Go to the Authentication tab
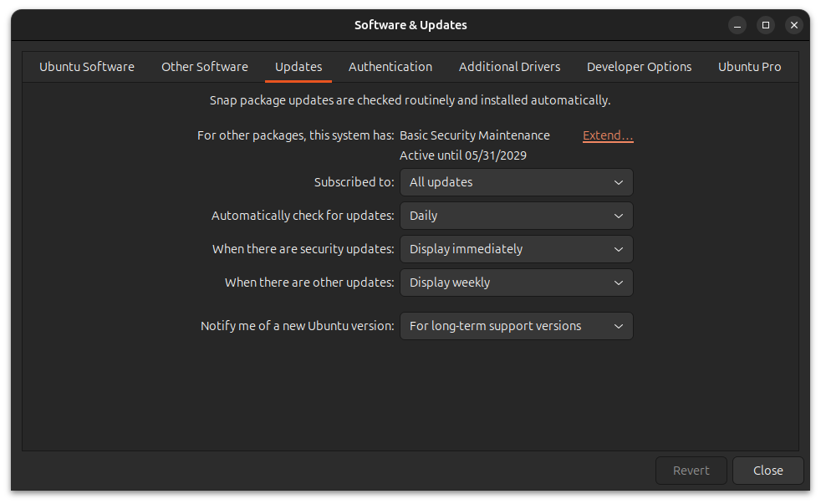 [390, 67]
